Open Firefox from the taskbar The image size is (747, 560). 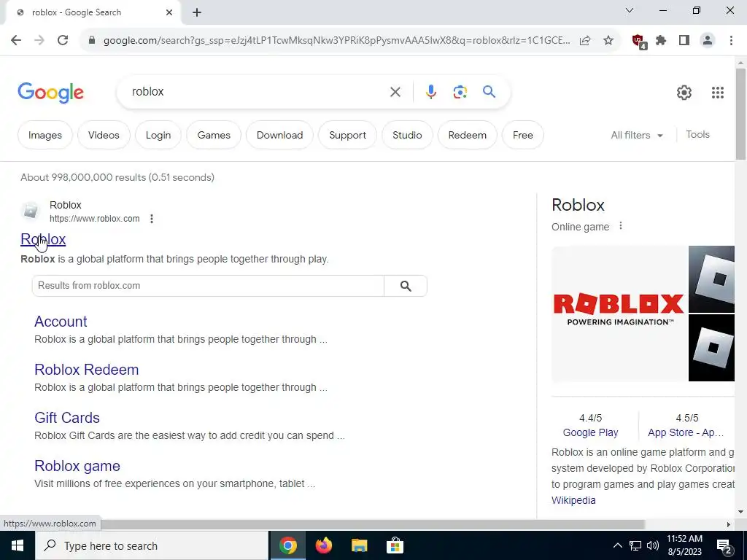[323, 545]
